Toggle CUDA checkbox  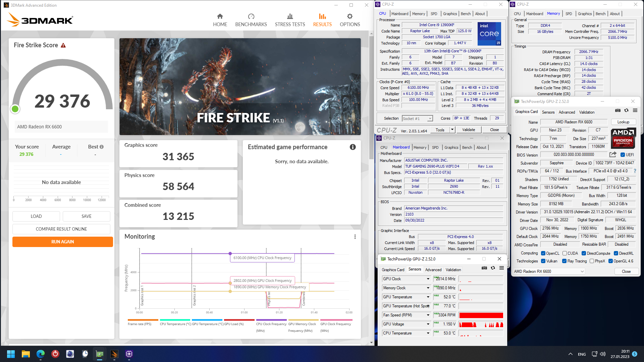[565, 253]
